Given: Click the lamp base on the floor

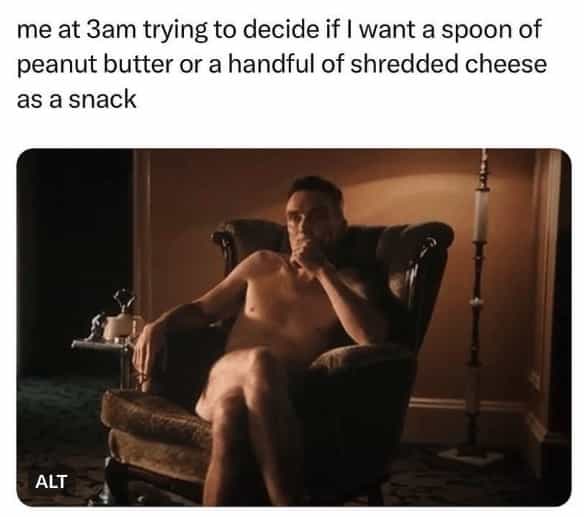Looking at the screenshot, I should point(471,455).
